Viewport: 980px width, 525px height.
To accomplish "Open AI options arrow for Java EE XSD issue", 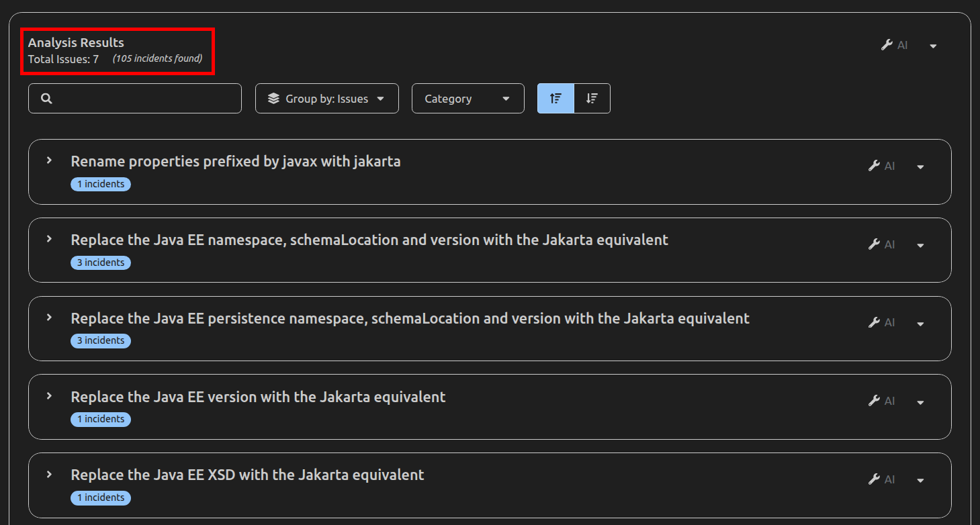I will coord(920,480).
